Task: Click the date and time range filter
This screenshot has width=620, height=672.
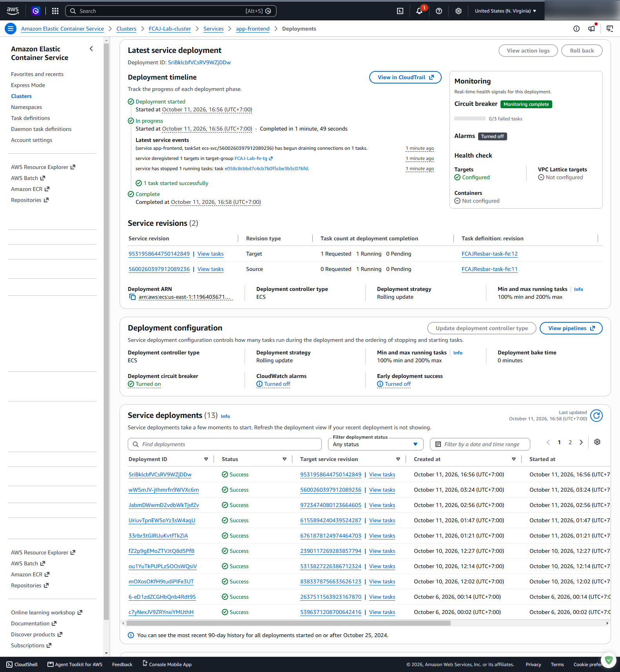Action: [480, 444]
